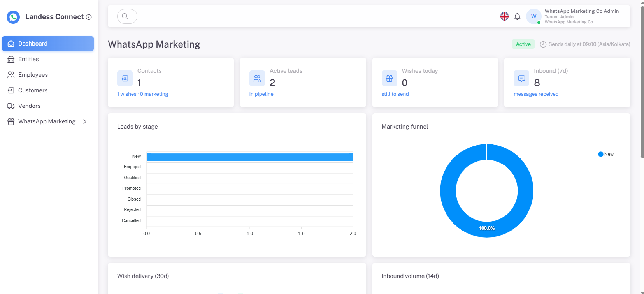Viewport: 644px width, 294px height.
Task: Change language via UK flag icon
Action: pos(504,16)
